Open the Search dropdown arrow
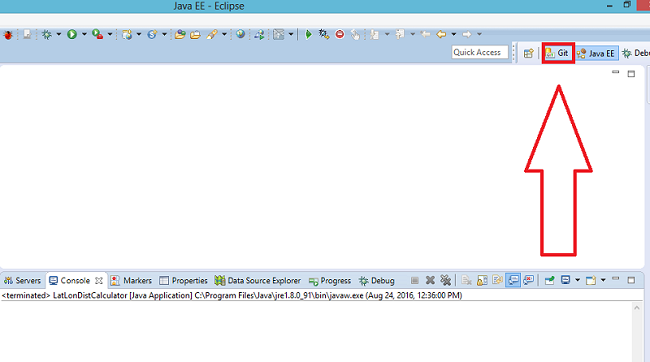Image resolution: width=650 pixels, height=362 pixels. (x=224, y=34)
